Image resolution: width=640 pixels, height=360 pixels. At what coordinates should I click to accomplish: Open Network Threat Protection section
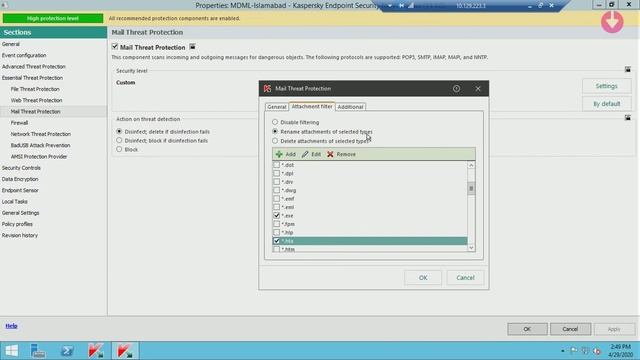tap(40, 134)
